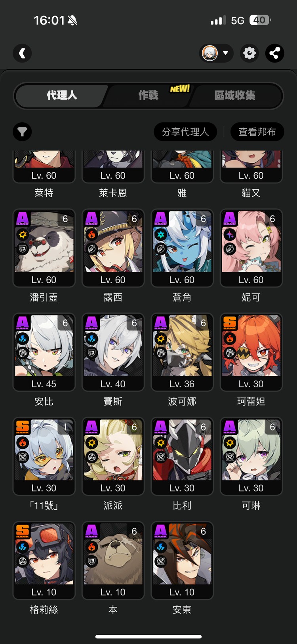This screenshot has width=297, height=644.
Task: Tap the 分享代理人 button
Action: point(185,132)
